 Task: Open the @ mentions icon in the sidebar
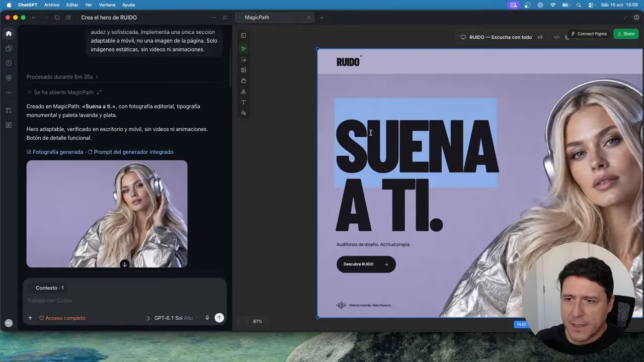tap(9, 78)
